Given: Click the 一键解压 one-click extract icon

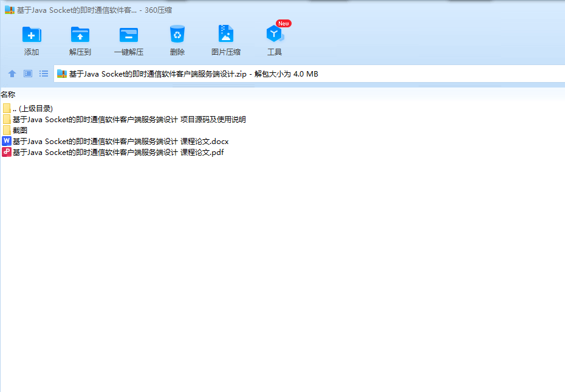Looking at the screenshot, I should pos(129,35).
